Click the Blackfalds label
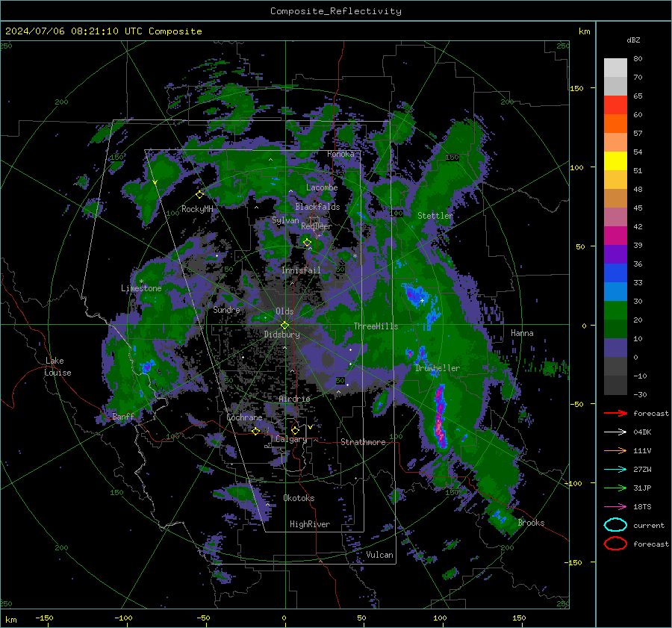672x628 pixels. click(x=317, y=207)
